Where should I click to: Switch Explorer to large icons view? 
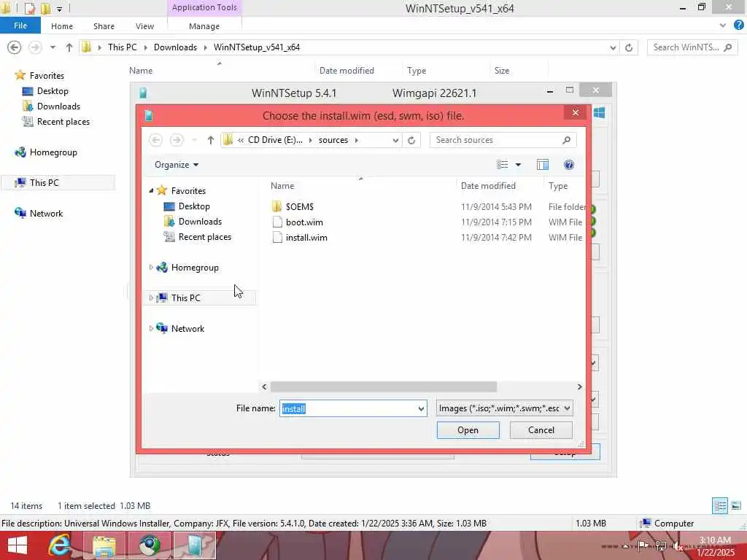(736, 506)
